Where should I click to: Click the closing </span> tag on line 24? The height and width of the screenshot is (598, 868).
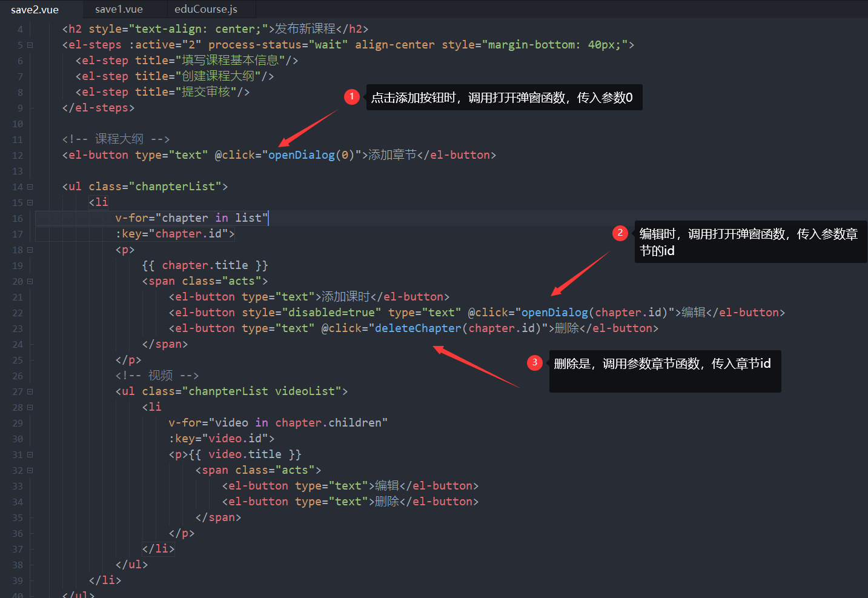click(165, 344)
